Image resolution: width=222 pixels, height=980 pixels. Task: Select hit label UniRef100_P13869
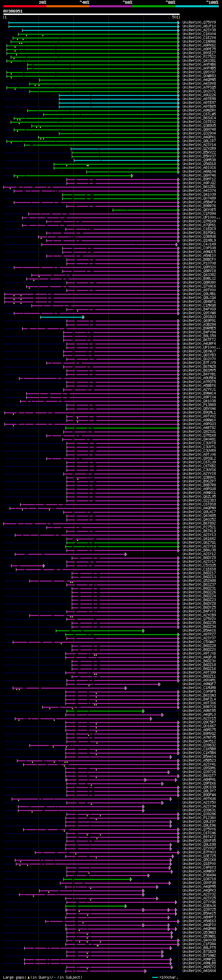pyautogui.click(x=199, y=405)
